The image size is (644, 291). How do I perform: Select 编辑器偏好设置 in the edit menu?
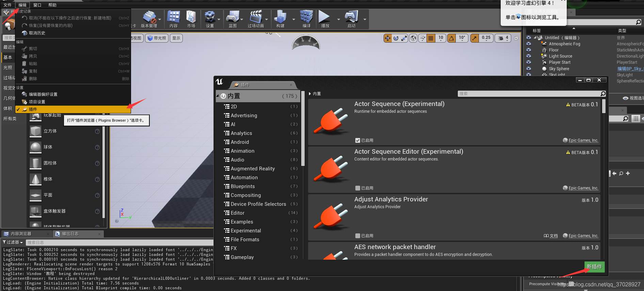point(73,94)
